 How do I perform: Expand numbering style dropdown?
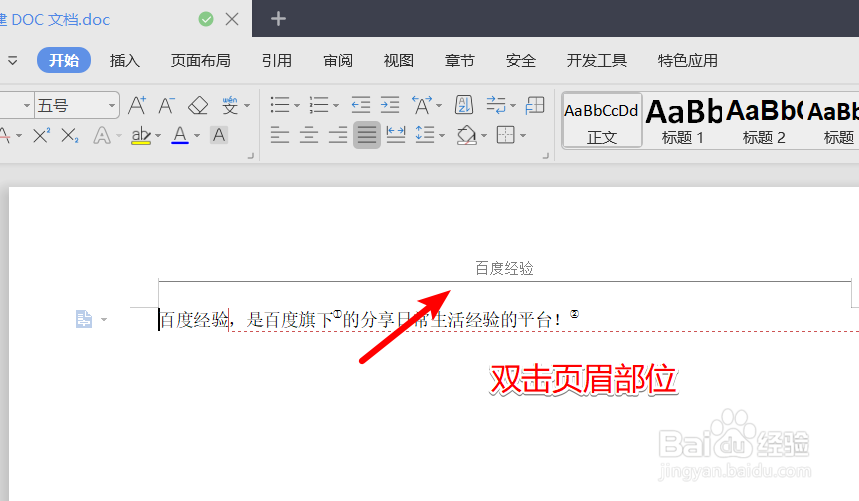(x=336, y=105)
